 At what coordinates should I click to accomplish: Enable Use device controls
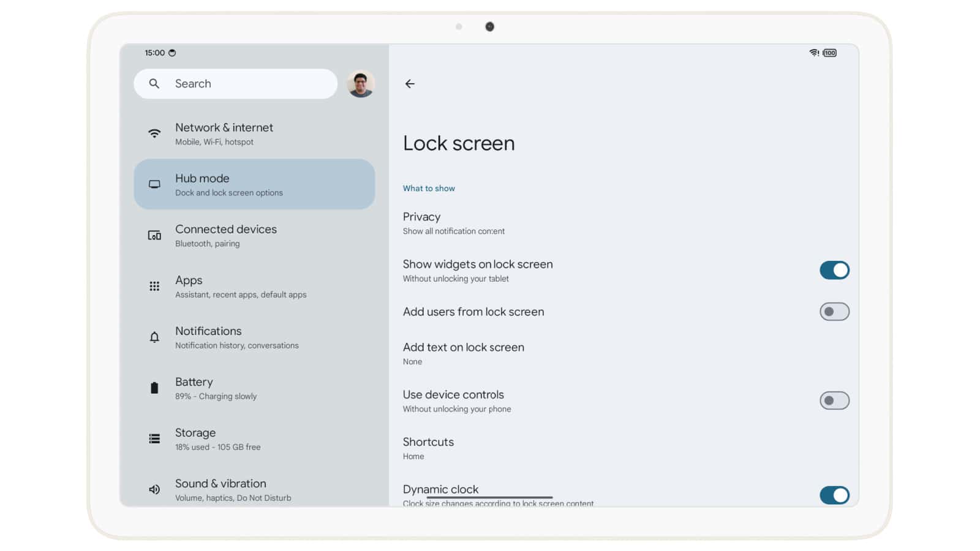[x=834, y=400]
